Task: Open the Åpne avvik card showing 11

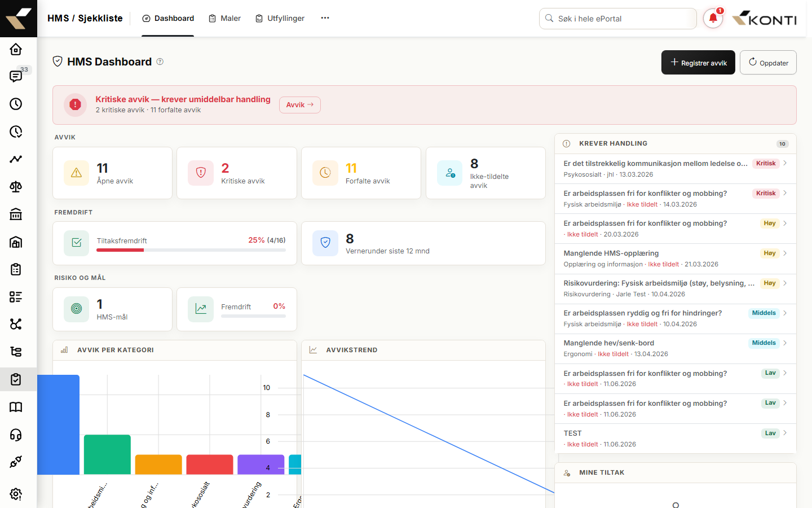Action: (x=112, y=173)
